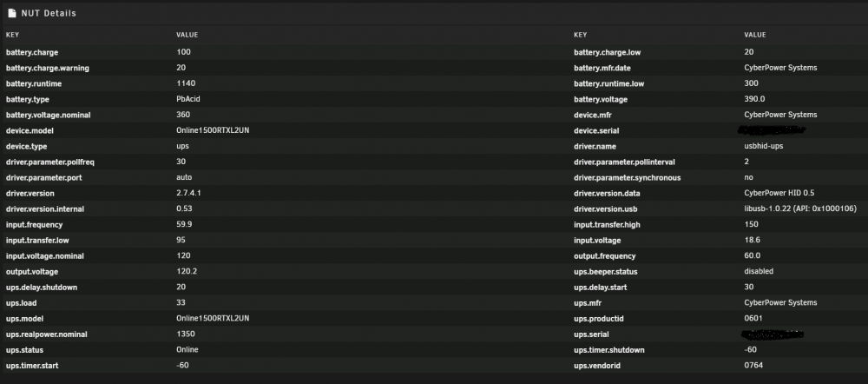Click Online1500RTXL2UN in the ups.model row

[x=214, y=318]
